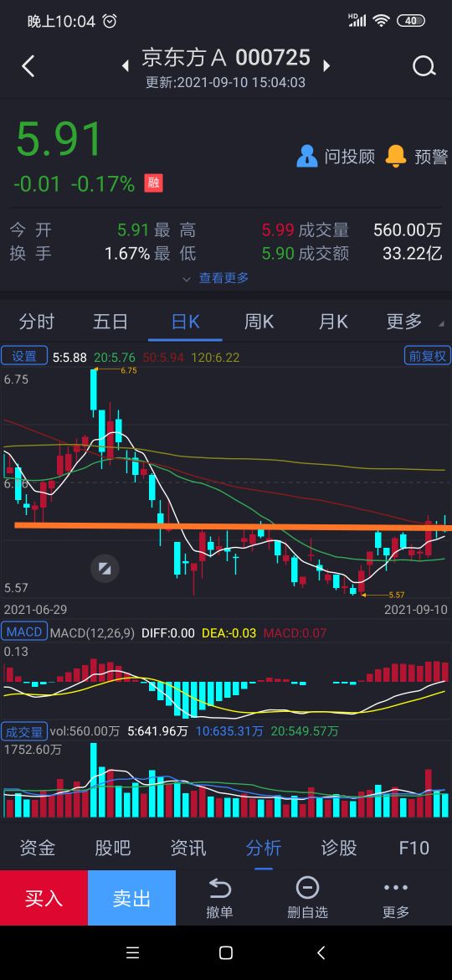The height and width of the screenshot is (980, 452).
Task: Open the 诊股 diagnosis tab
Action: tap(339, 848)
